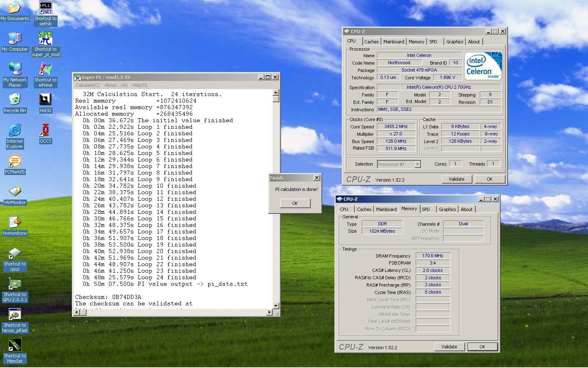This screenshot has height=368, width=588.
Task: Switch to About tab in lower CPU-Z
Action: click(x=466, y=209)
